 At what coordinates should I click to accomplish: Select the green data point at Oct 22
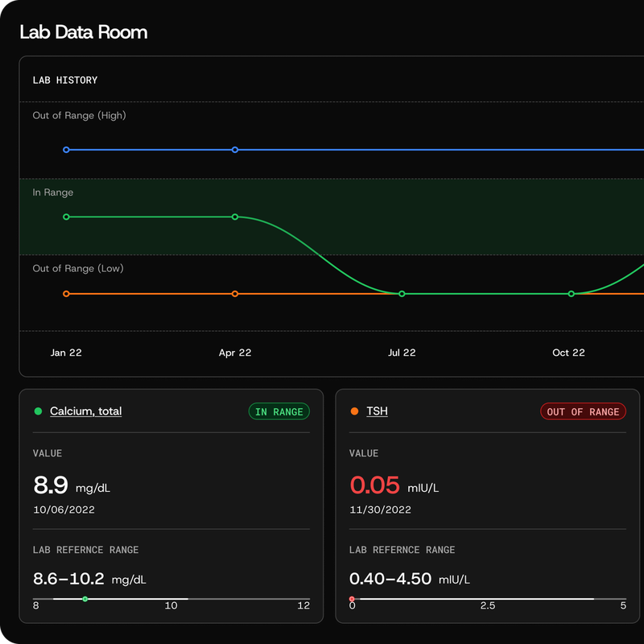(572, 294)
